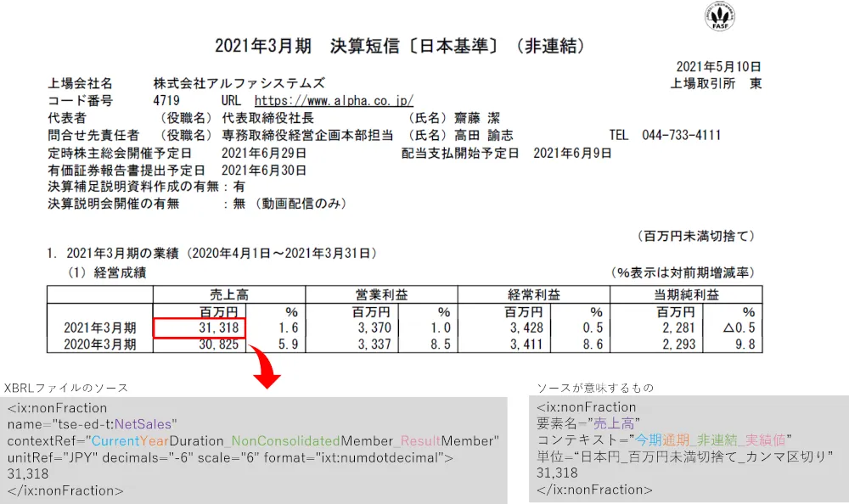Click the note %表示は対前期増減率

[x=683, y=272]
